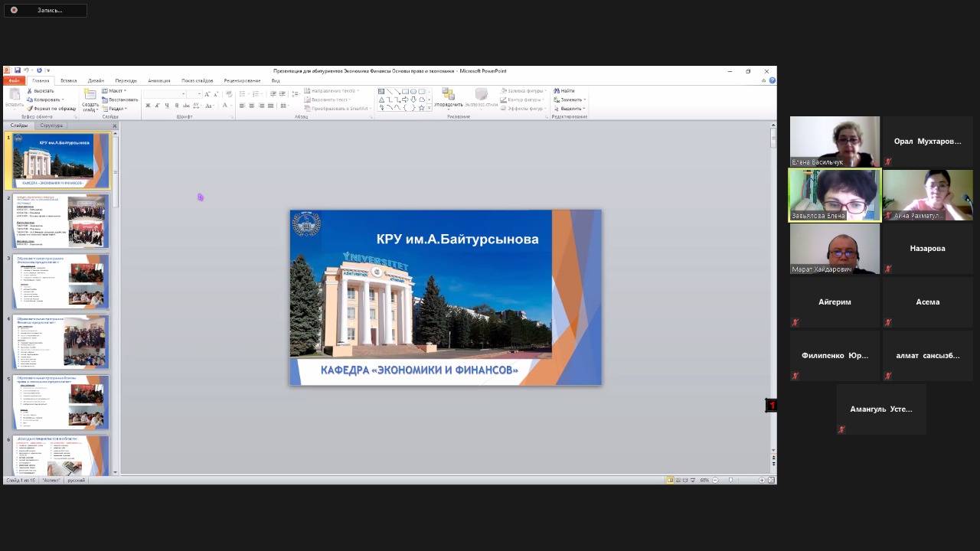Select Елена Васильчук video tile
Screen dimensions: 980x551
pyautogui.click(x=835, y=142)
